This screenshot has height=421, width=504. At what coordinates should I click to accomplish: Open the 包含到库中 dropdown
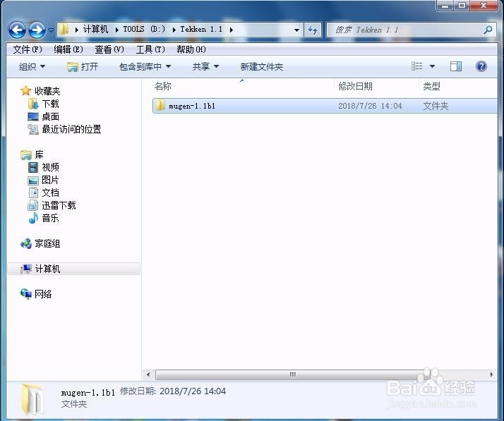pyautogui.click(x=145, y=67)
